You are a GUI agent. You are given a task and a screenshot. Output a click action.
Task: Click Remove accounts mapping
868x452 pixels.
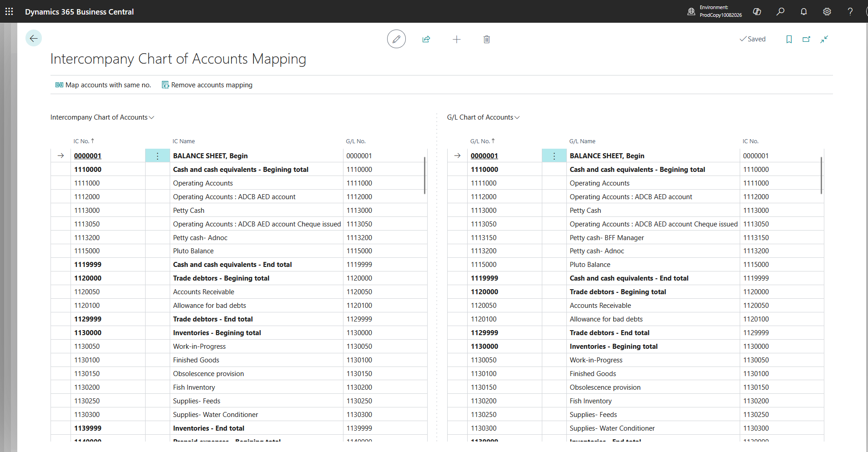click(207, 85)
